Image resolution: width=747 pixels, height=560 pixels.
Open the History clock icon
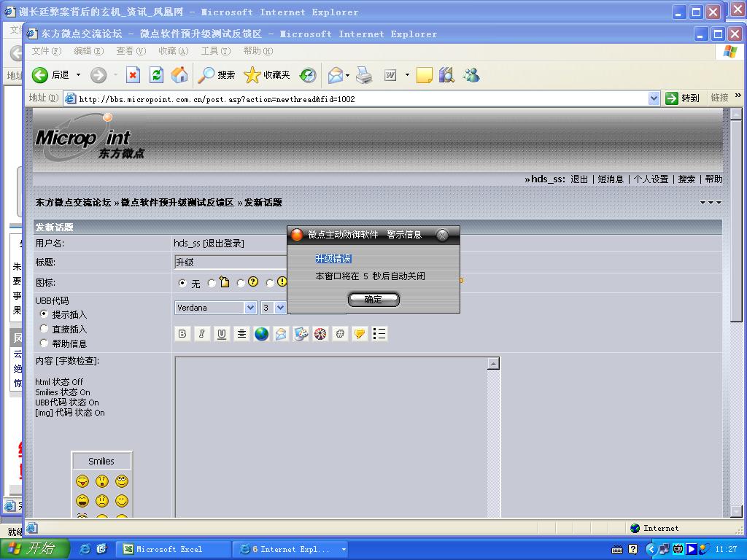pyautogui.click(x=308, y=75)
